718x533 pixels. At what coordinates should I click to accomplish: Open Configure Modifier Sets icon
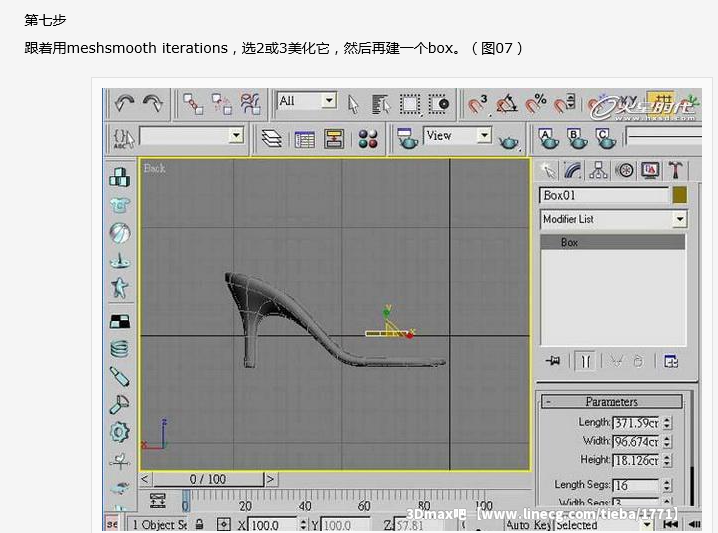tap(671, 361)
